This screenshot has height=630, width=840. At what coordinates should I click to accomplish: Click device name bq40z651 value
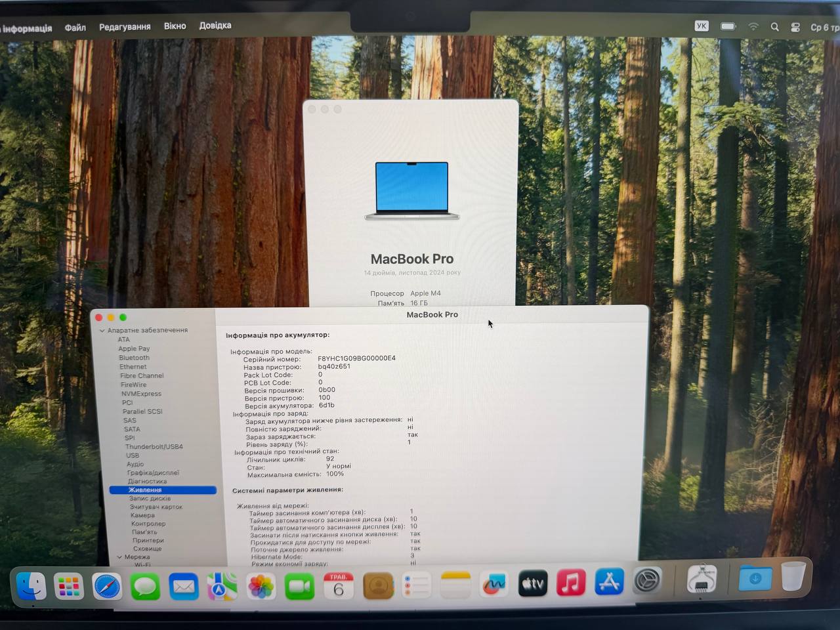[x=334, y=366]
